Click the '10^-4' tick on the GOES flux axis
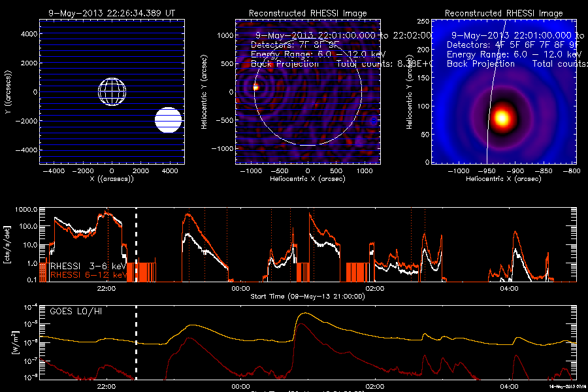 pos(30,308)
